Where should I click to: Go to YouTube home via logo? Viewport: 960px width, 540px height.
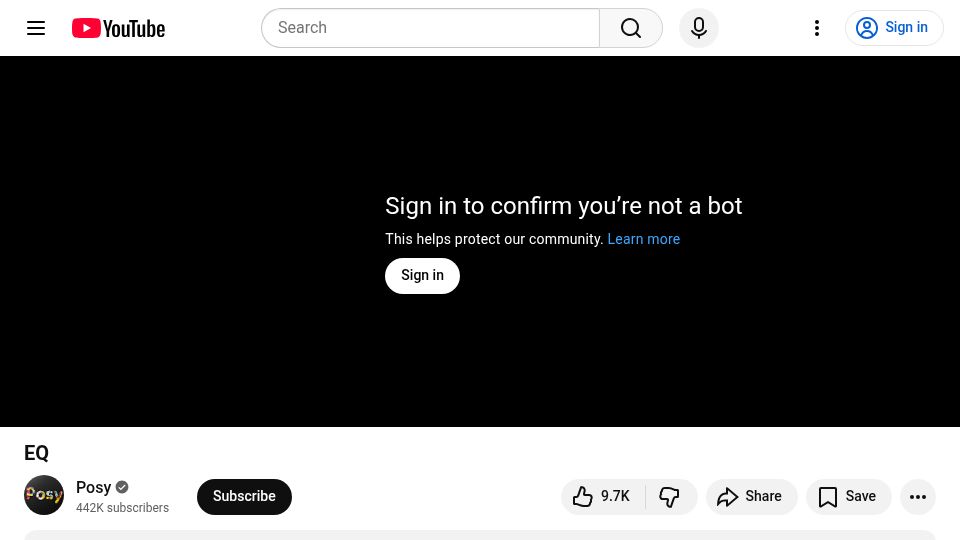(x=118, y=28)
